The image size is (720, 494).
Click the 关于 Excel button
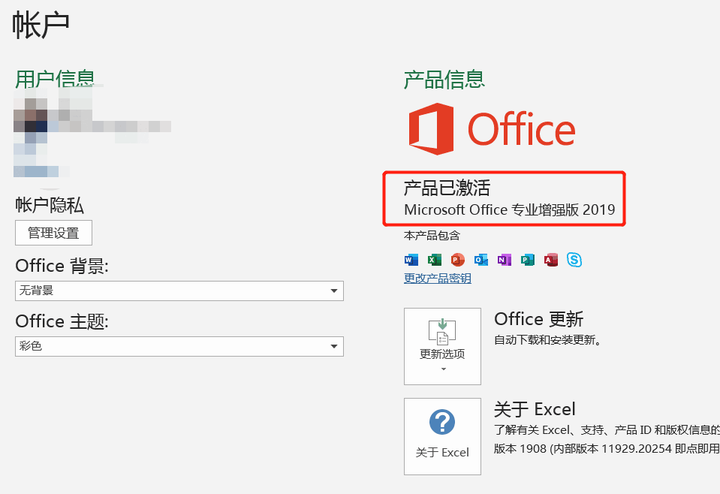443,436
